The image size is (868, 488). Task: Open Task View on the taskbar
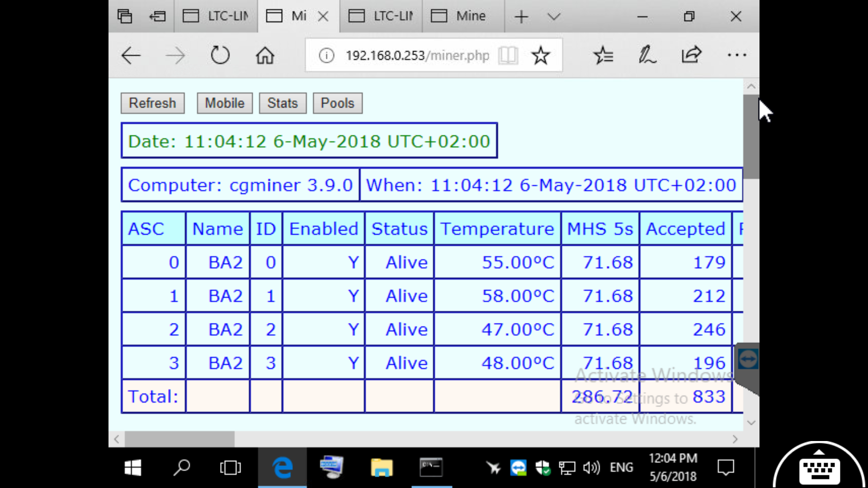(230, 468)
